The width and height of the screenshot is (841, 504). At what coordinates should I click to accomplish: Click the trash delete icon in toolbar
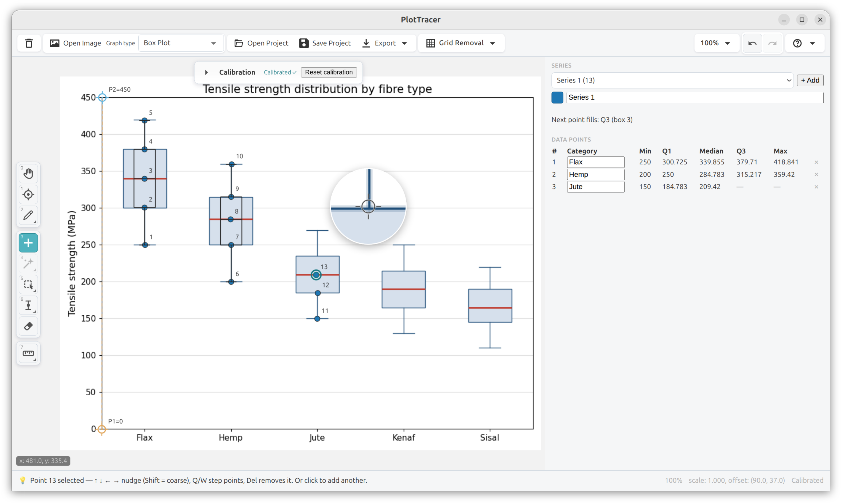pos(29,43)
